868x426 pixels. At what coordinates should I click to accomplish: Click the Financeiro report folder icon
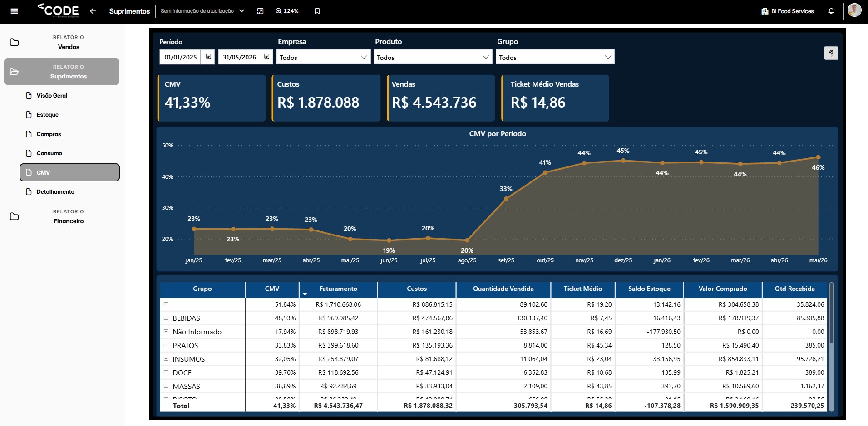click(15, 216)
